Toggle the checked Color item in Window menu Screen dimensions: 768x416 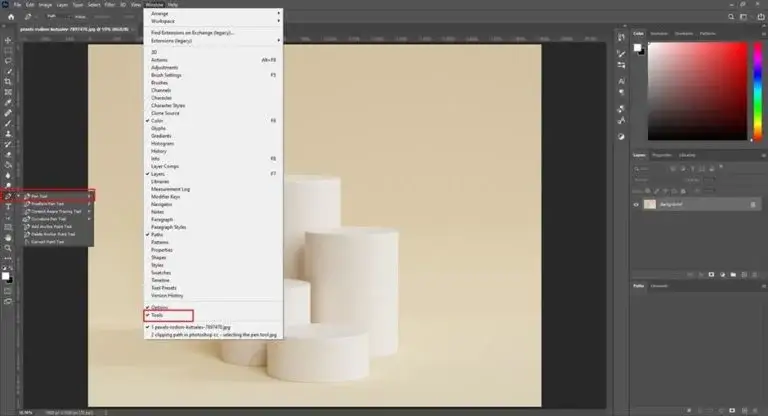click(213, 121)
